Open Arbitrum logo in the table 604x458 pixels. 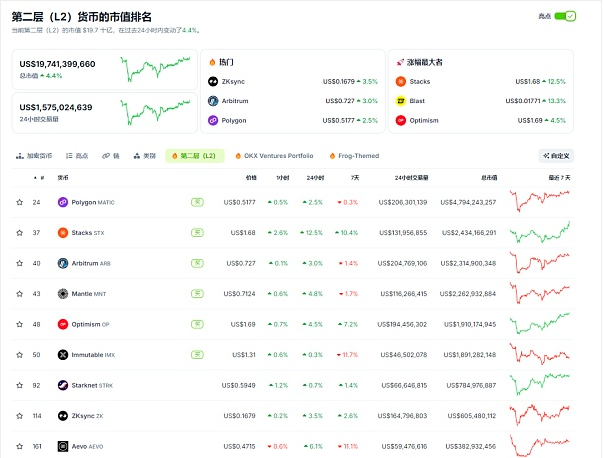[x=63, y=263]
